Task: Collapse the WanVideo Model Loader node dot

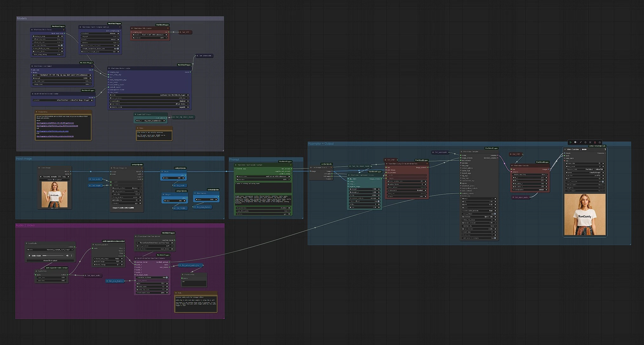Action: coord(109,68)
